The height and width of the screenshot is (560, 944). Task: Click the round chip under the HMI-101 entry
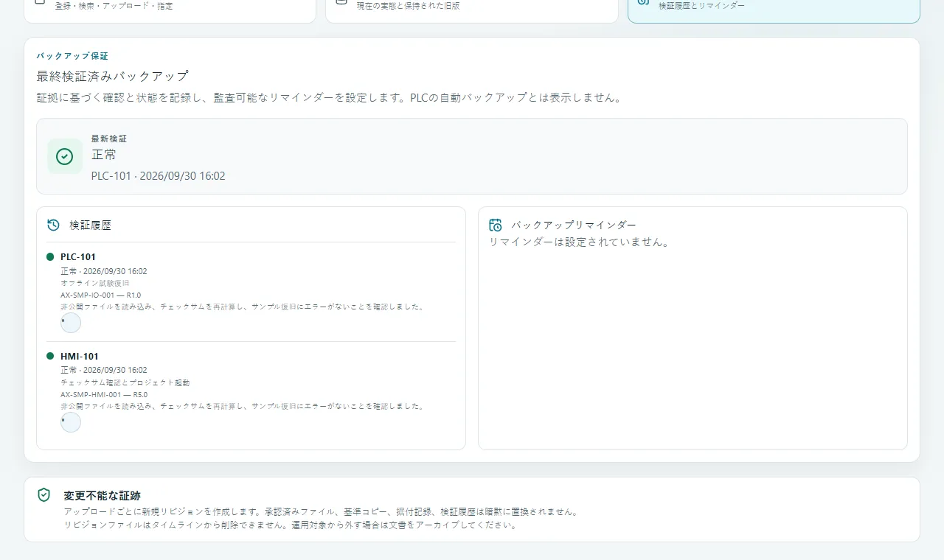pyautogui.click(x=71, y=422)
